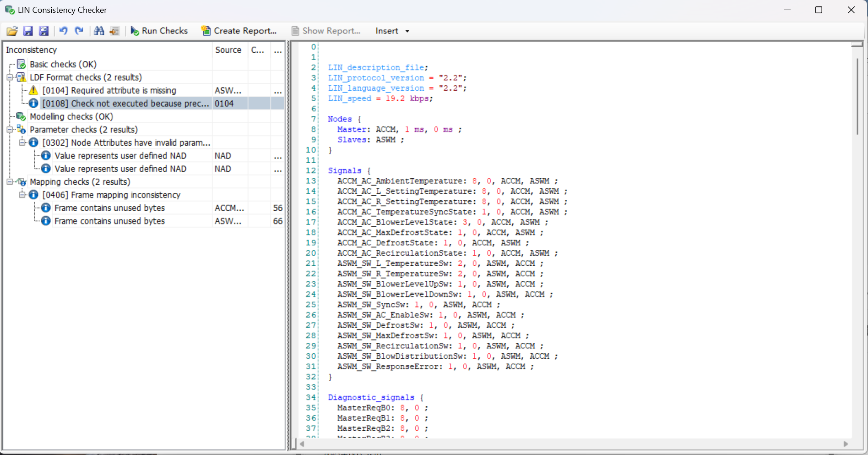
Task: Select the Modelling checks (OK) item
Action: pos(71,116)
